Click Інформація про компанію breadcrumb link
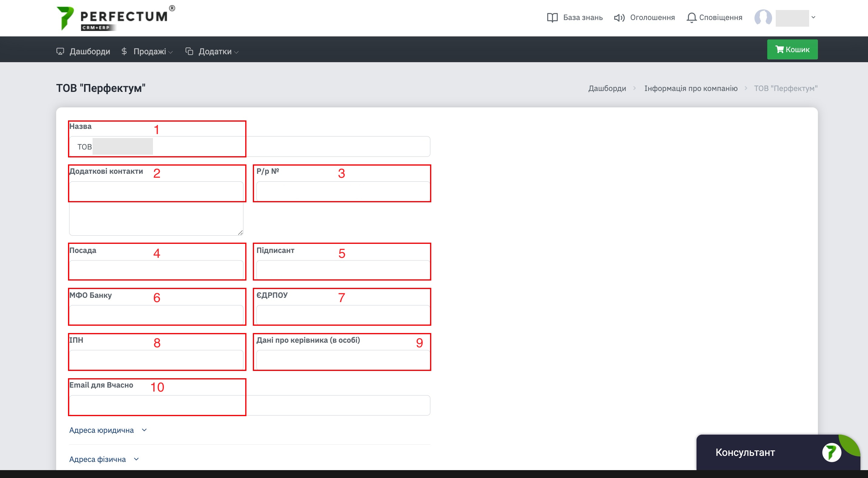Image resolution: width=868 pixels, height=478 pixels. [x=691, y=88]
